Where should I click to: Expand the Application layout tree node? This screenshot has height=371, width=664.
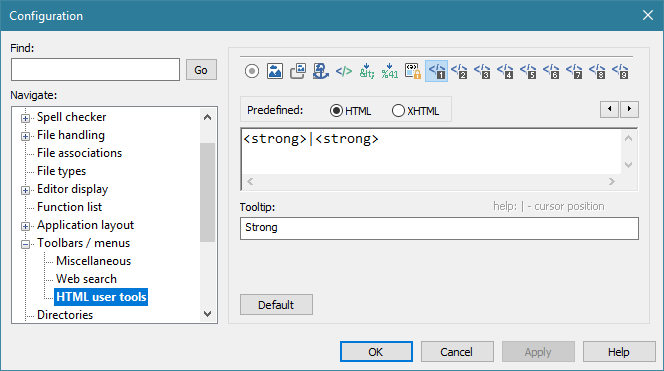point(25,226)
